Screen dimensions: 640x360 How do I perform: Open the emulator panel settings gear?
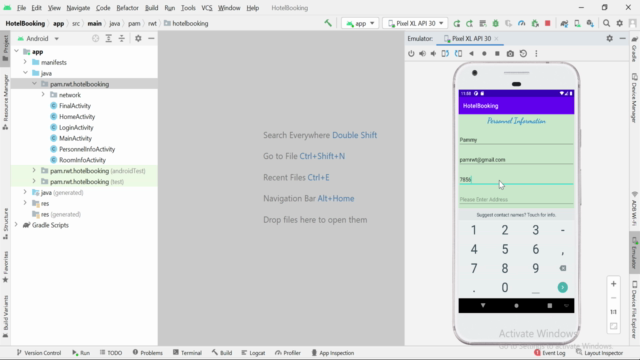coord(609,38)
